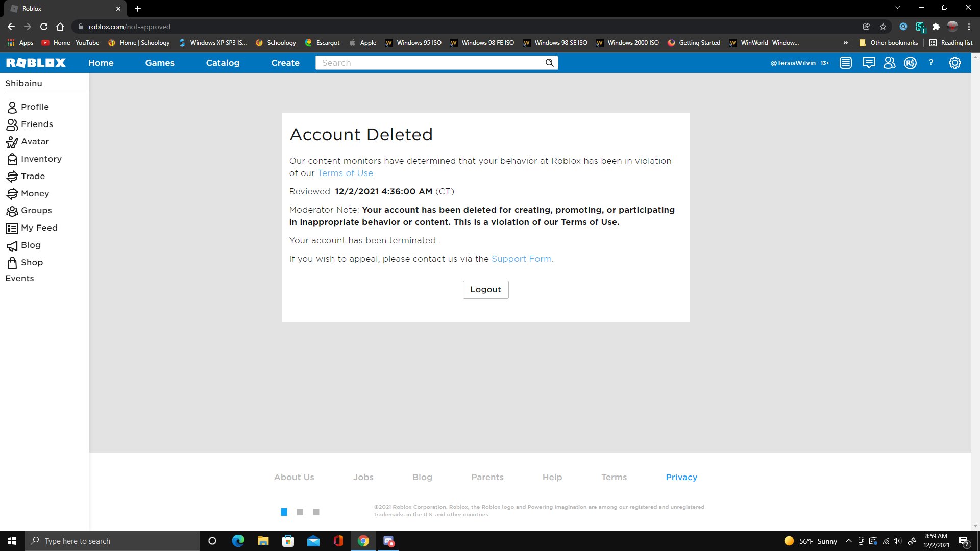Open Inventory in the left sidebar
This screenshot has height=551, width=980.
(x=41, y=159)
